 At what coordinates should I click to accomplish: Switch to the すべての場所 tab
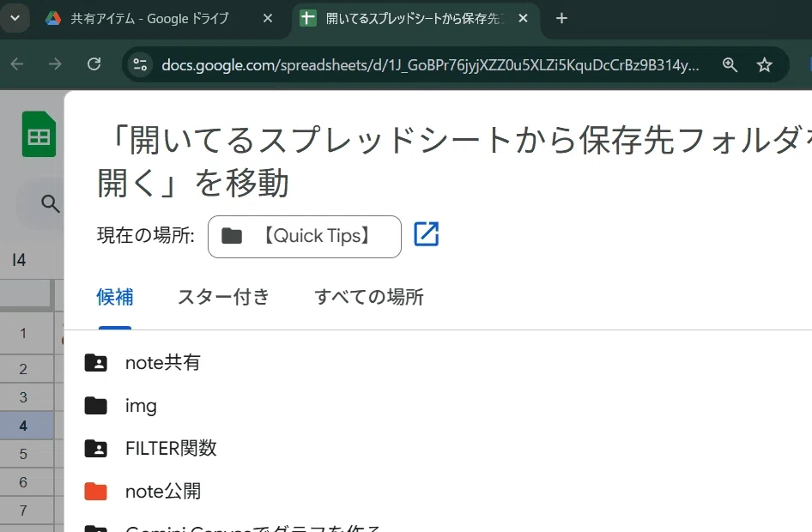369,297
